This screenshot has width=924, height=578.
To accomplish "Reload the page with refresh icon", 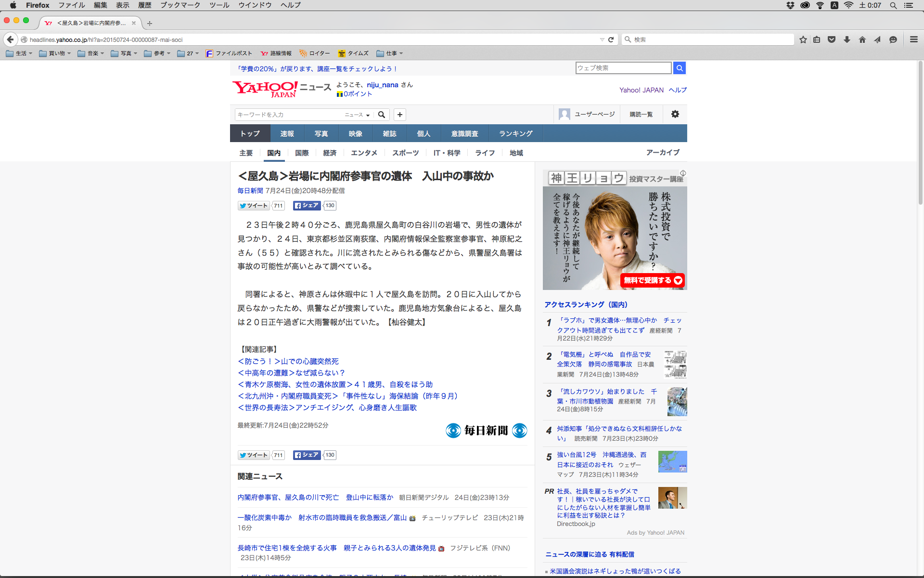I will click(x=611, y=39).
